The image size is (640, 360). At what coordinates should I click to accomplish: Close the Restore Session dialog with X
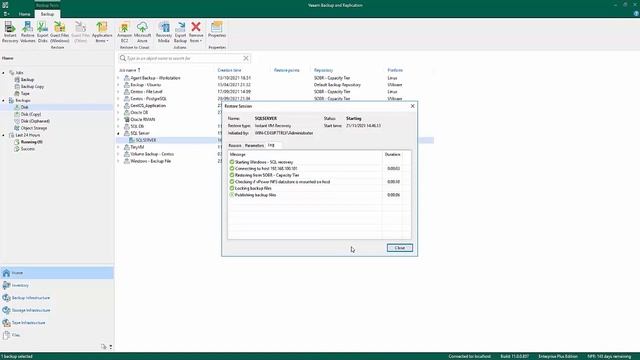(413, 106)
